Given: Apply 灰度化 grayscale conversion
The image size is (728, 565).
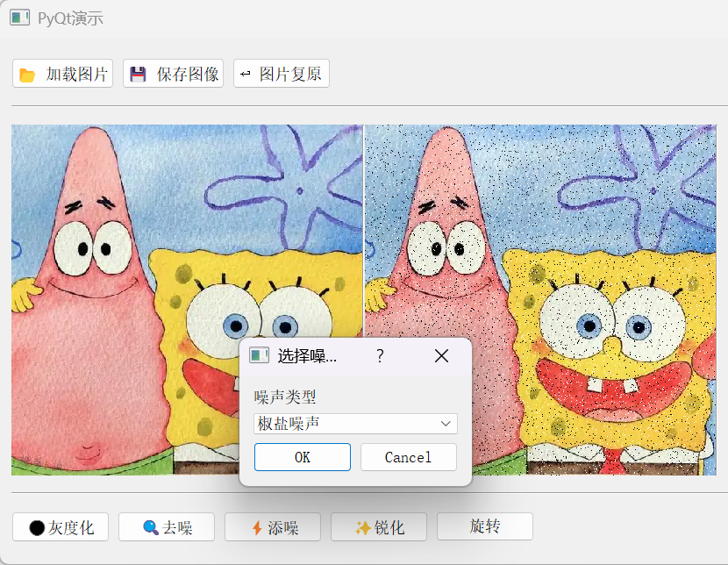Looking at the screenshot, I should 61,527.
